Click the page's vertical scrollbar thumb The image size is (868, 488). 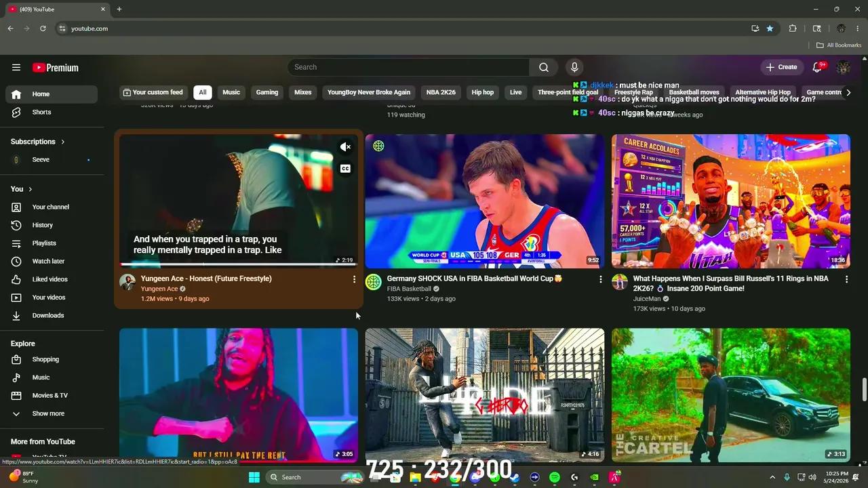pos(864,390)
